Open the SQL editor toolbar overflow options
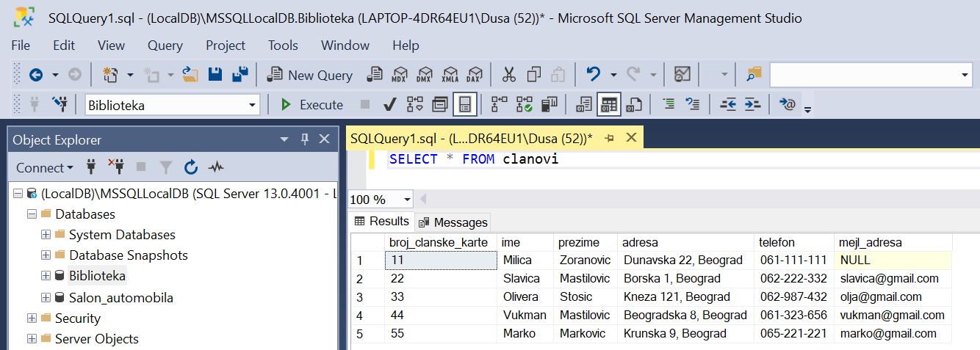Screen dimensions: 980x350 click(x=807, y=110)
